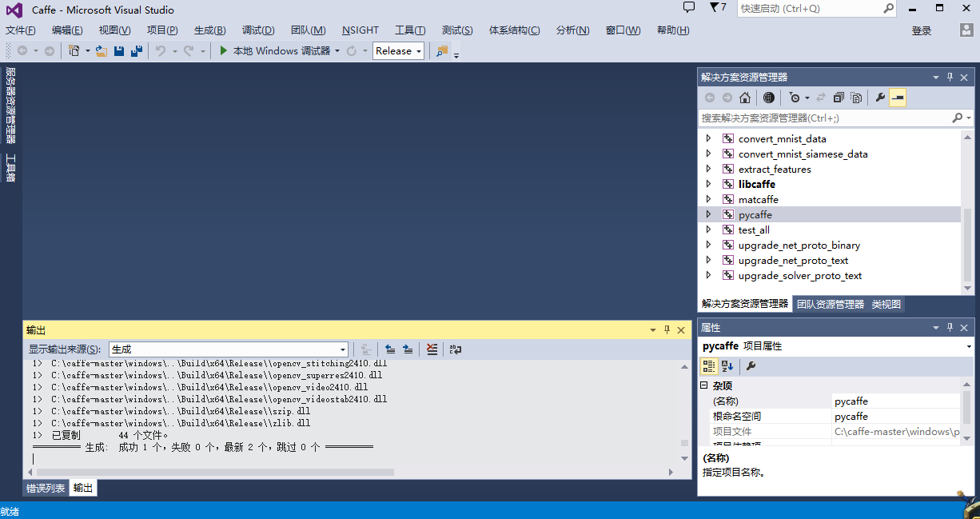This screenshot has height=519, width=980.
Task: Toggle Preview Selected Items in Solution Explorer
Action: 898,98
